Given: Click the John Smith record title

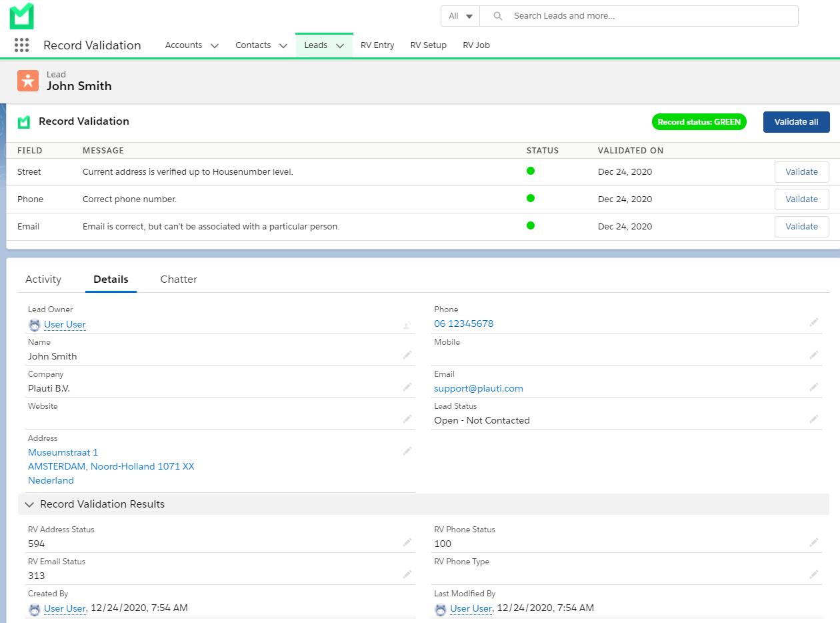Looking at the screenshot, I should [x=79, y=86].
